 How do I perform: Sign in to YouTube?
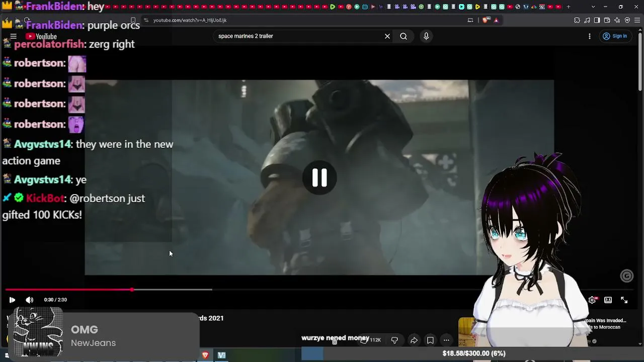[x=615, y=36]
